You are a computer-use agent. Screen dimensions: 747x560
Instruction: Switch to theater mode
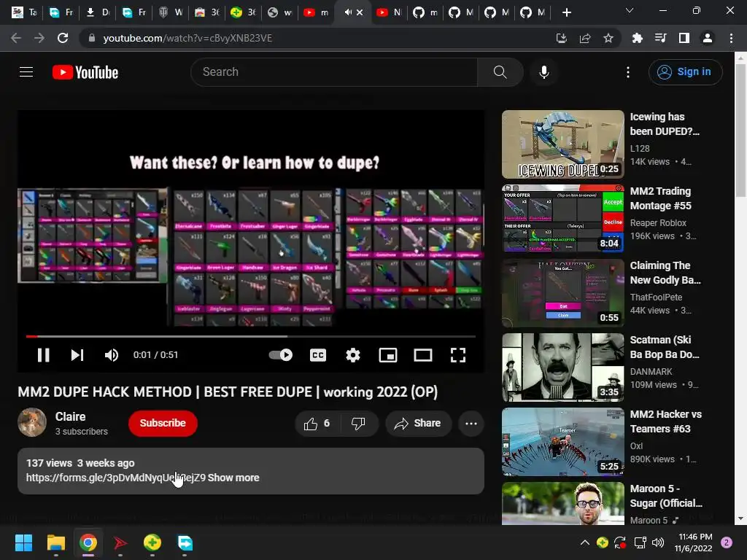[422, 355]
